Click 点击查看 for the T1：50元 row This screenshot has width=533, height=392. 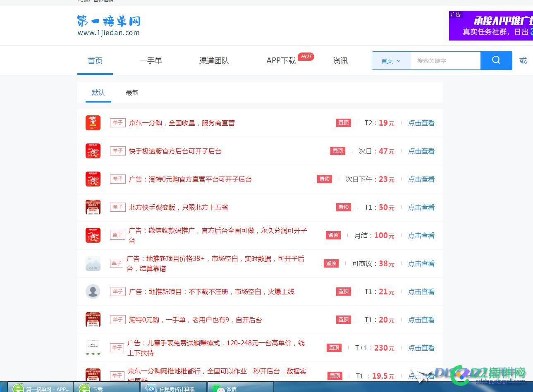click(x=421, y=207)
